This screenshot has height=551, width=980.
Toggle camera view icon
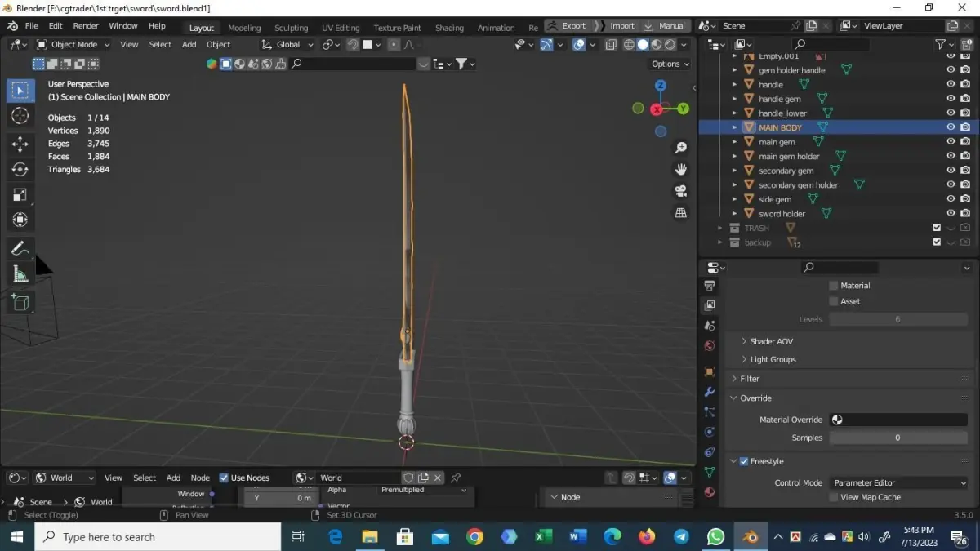(x=680, y=191)
